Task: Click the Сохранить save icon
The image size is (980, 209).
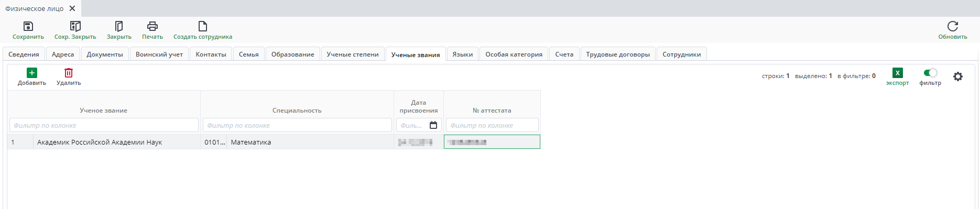Action: click(28, 26)
